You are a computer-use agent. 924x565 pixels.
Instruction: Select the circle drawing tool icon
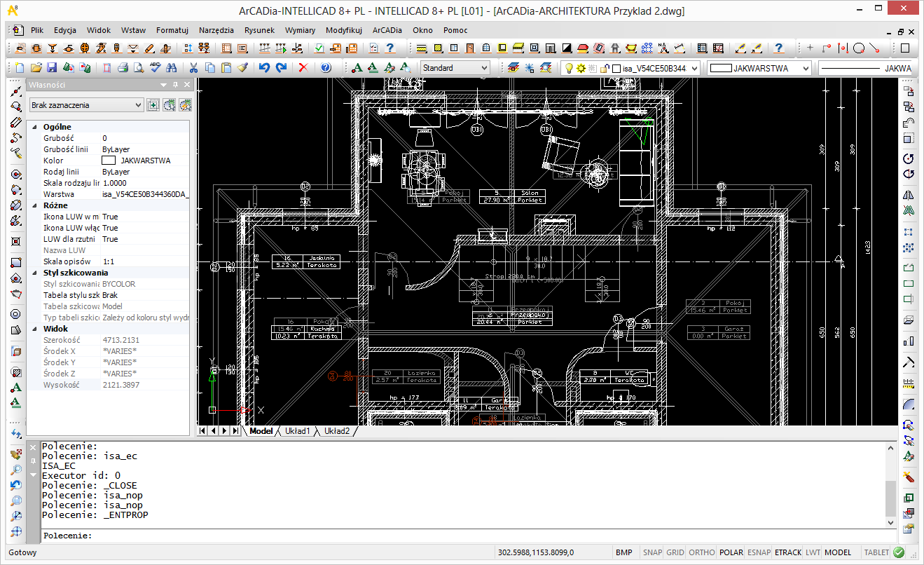click(859, 48)
